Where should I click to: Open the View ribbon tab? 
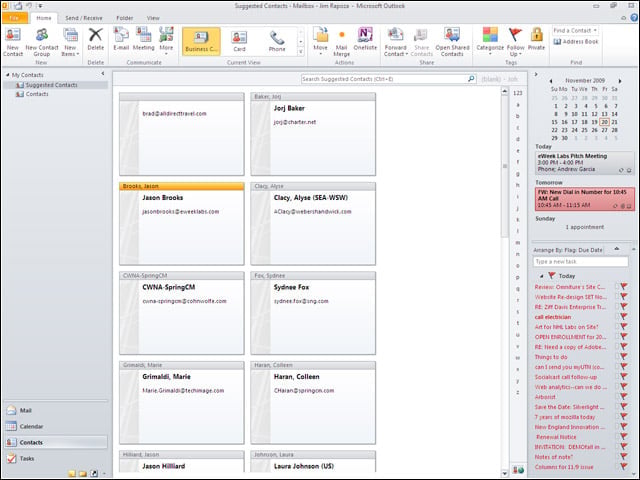coord(153,18)
